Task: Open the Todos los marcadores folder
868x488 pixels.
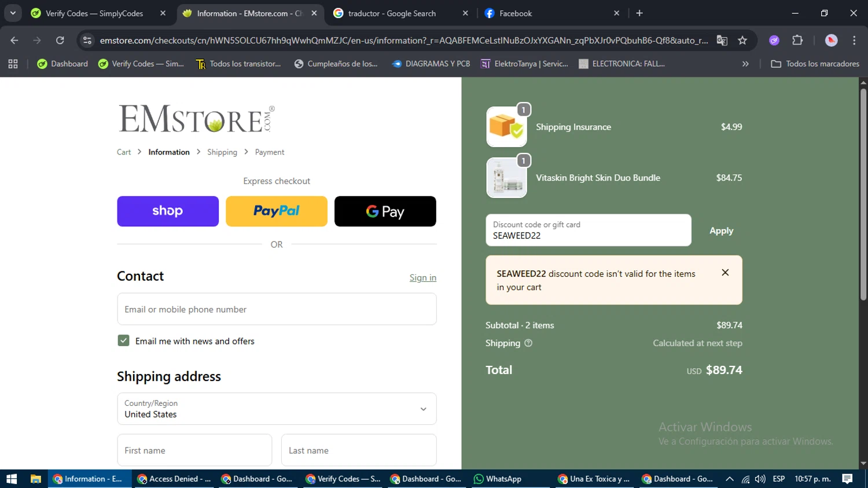Action: point(815,64)
